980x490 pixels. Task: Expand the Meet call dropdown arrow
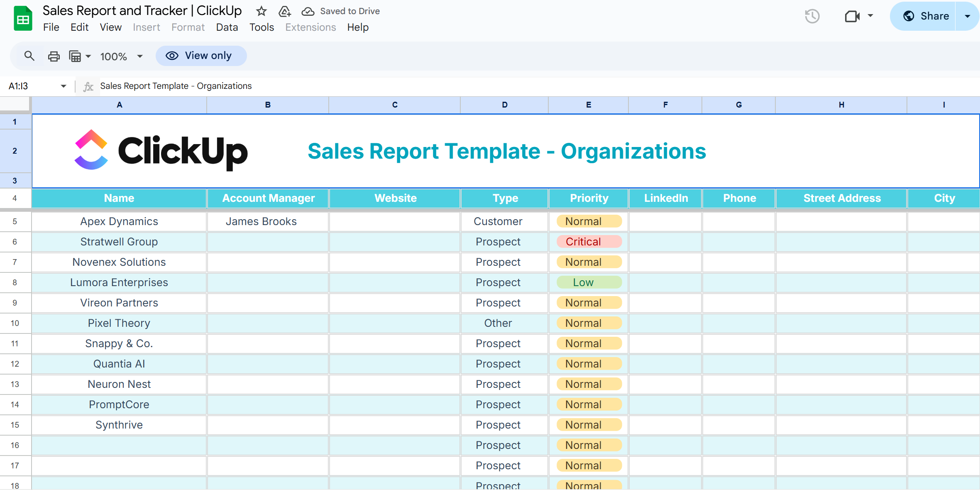pyautogui.click(x=870, y=16)
